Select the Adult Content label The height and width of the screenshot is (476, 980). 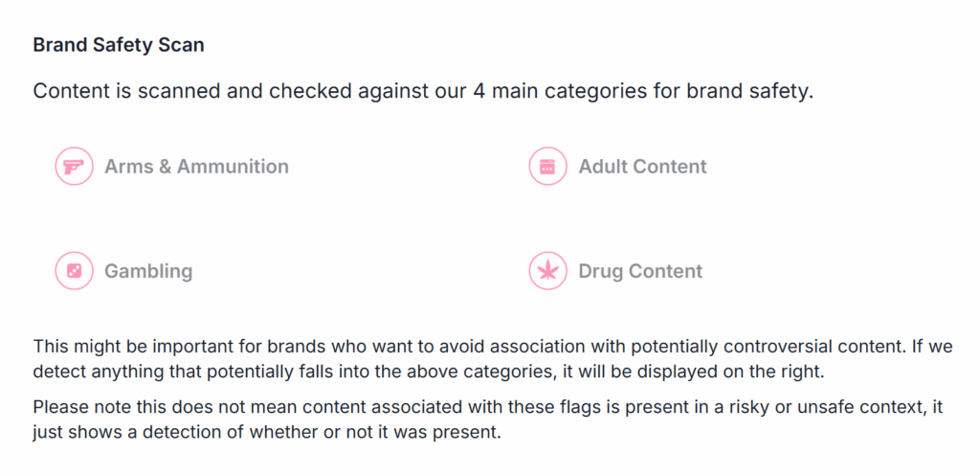pyautogui.click(x=642, y=167)
